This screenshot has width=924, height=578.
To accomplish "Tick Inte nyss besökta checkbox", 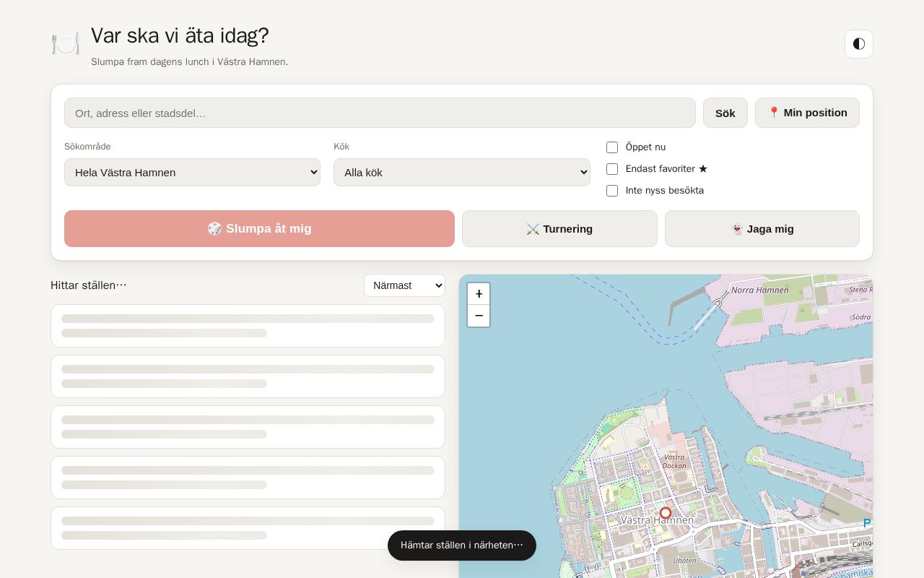I will (612, 191).
